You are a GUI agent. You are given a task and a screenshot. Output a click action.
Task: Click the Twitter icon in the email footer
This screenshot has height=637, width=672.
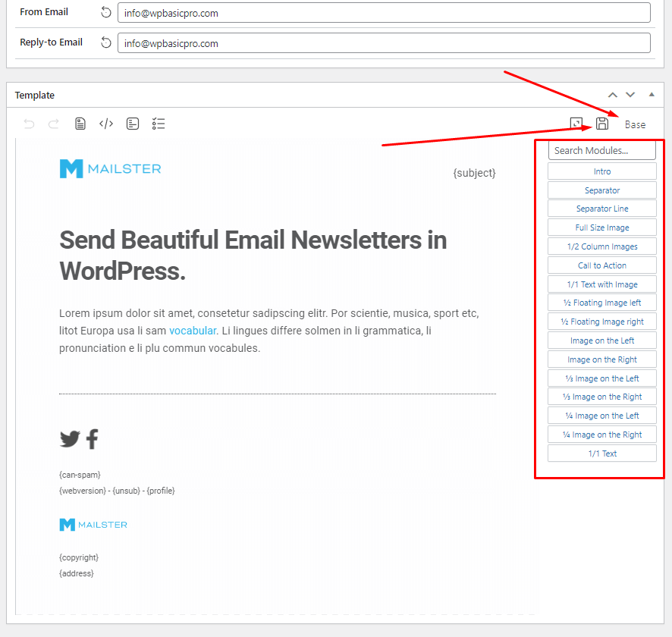70,439
